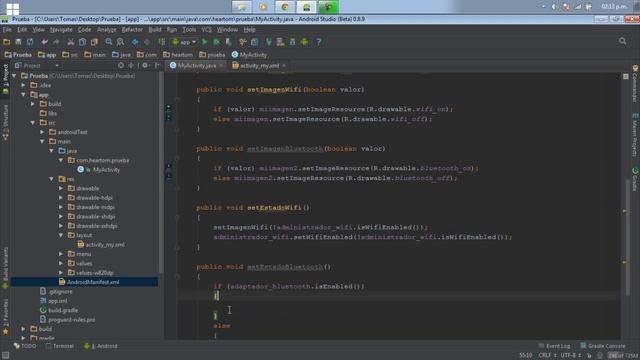Click the Help question mark icon
This screenshot has height=360, width=640.
point(319,42)
